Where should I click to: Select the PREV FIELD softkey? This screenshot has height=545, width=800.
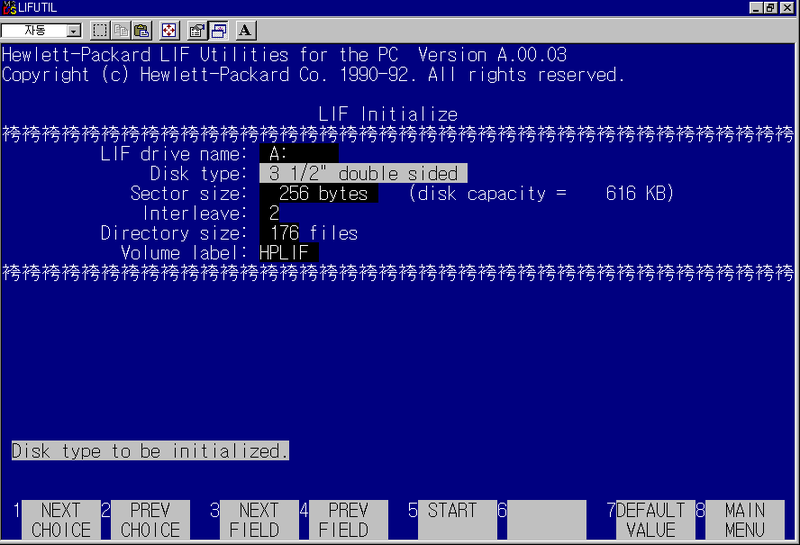coord(348,520)
